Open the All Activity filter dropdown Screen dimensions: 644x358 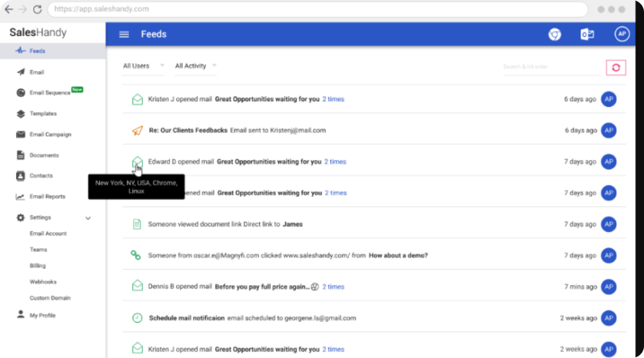[x=195, y=66]
